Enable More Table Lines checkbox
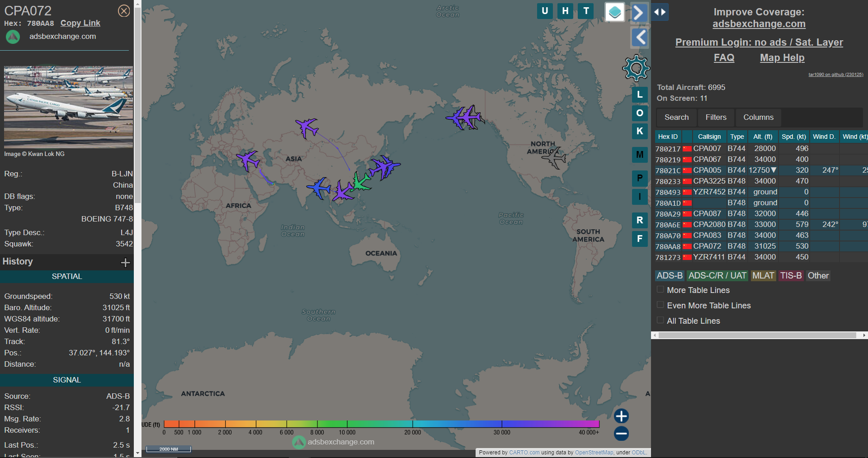The image size is (868, 458). (x=660, y=289)
